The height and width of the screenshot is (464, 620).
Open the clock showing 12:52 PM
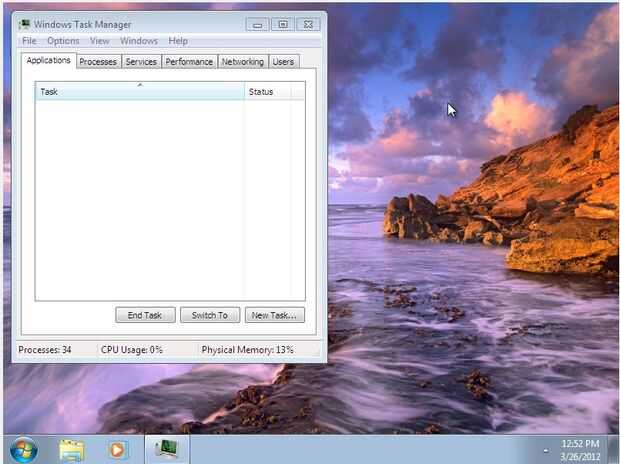(580, 450)
